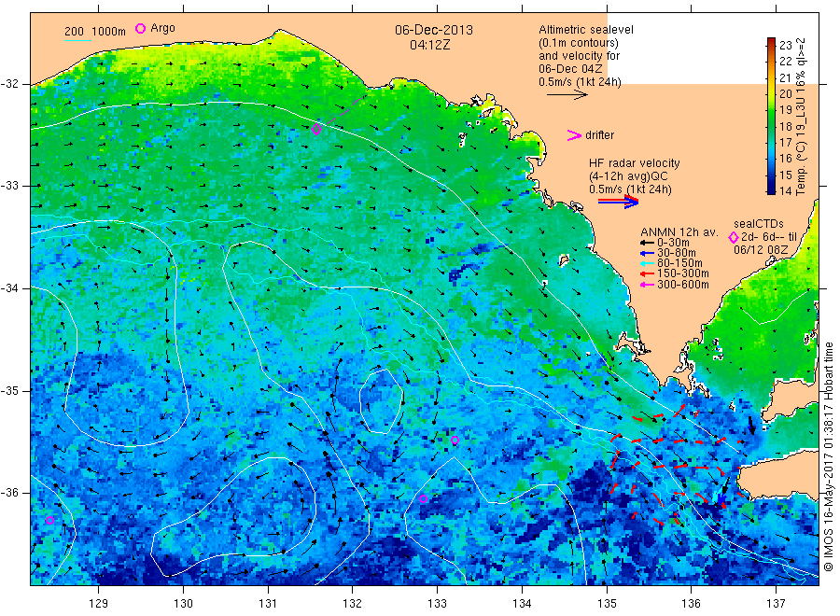Screen dimensions: 840x616
Task: Click the IMOS copyright timestamp text
Action: click(829, 456)
